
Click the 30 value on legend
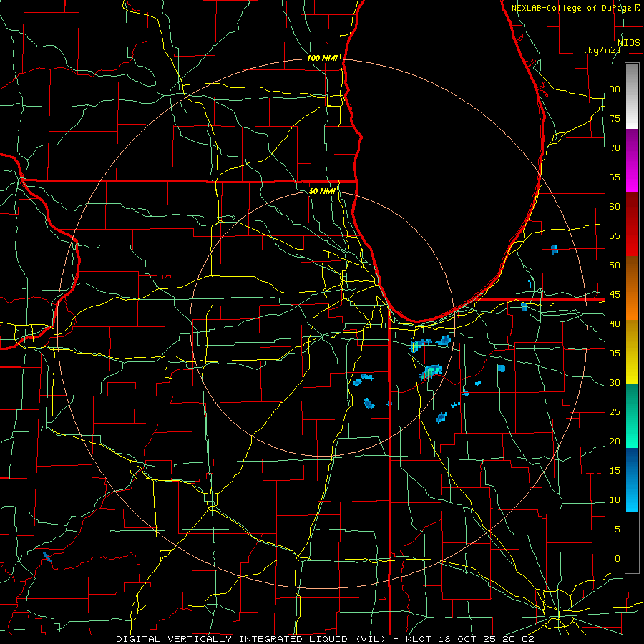click(615, 383)
